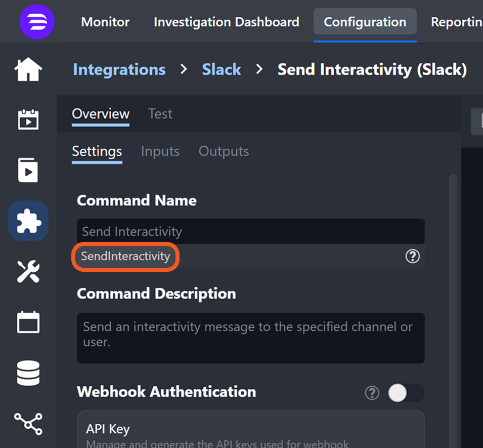Open the Investigation Dashboard menu
The width and height of the screenshot is (483, 448).
[x=226, y=22]
